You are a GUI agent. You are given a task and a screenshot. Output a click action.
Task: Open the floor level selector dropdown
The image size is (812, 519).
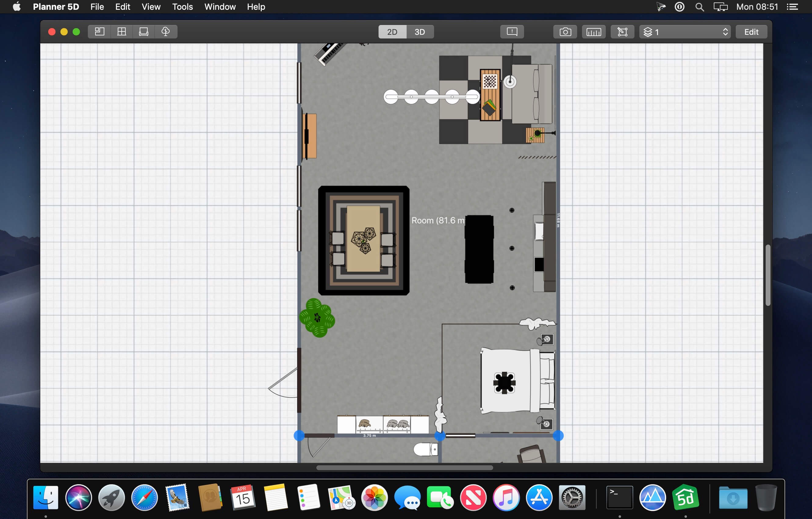pyautogui.click(x=681, y=32)
